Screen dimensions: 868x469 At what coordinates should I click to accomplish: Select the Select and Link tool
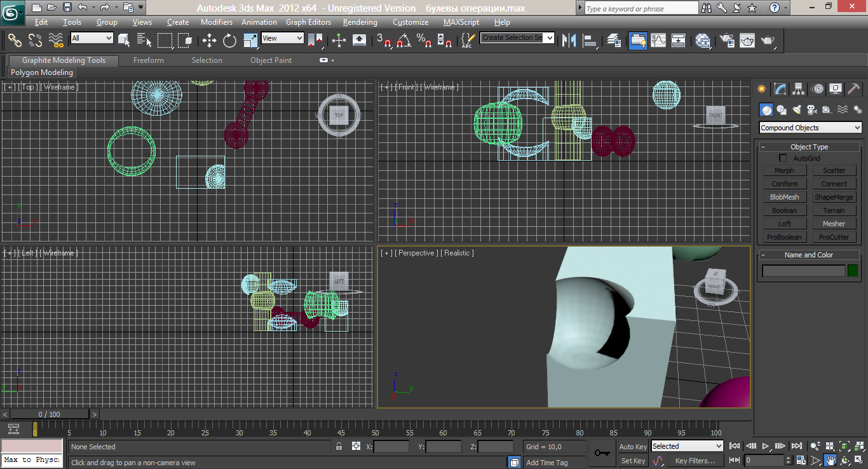[15, 40]
